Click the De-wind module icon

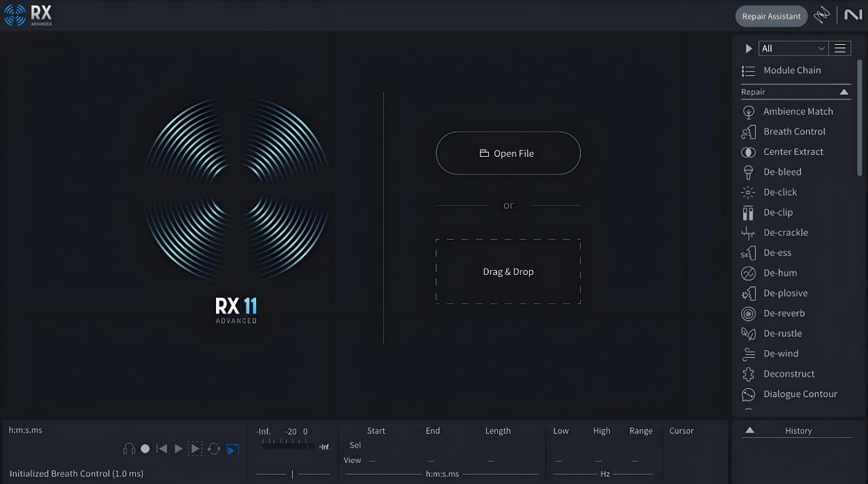click(x=748, y=354)
